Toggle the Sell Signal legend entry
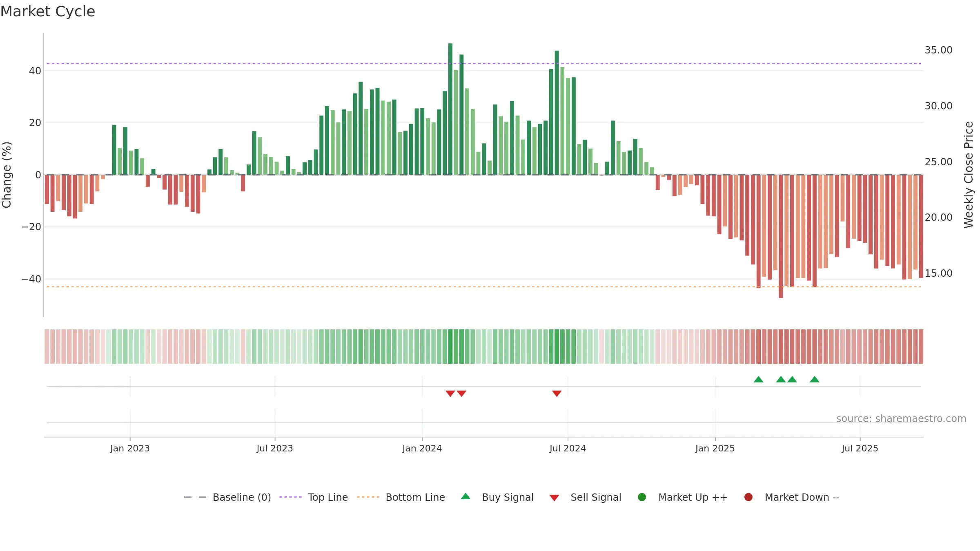980x551 pixels. point(585,497)
